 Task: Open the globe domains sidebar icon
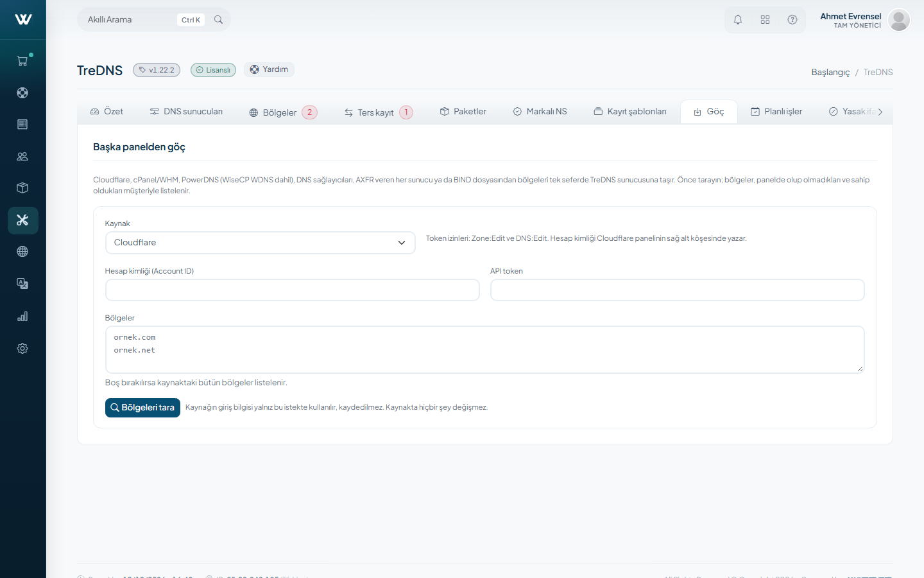click(22, 252)
